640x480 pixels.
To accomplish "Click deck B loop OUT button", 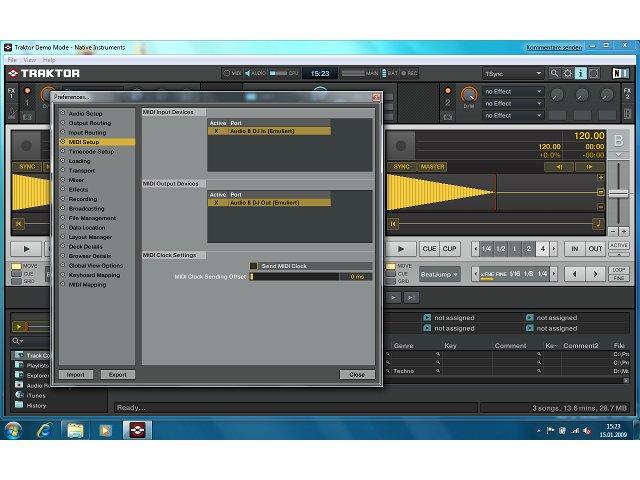I will point(595,249).
